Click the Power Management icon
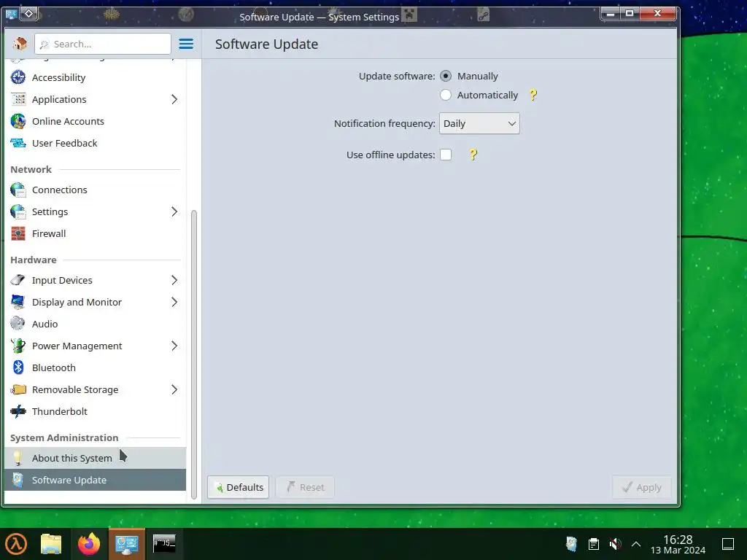Image resolution: width=747 pixels, height=560 pixels. click(18, 346)
